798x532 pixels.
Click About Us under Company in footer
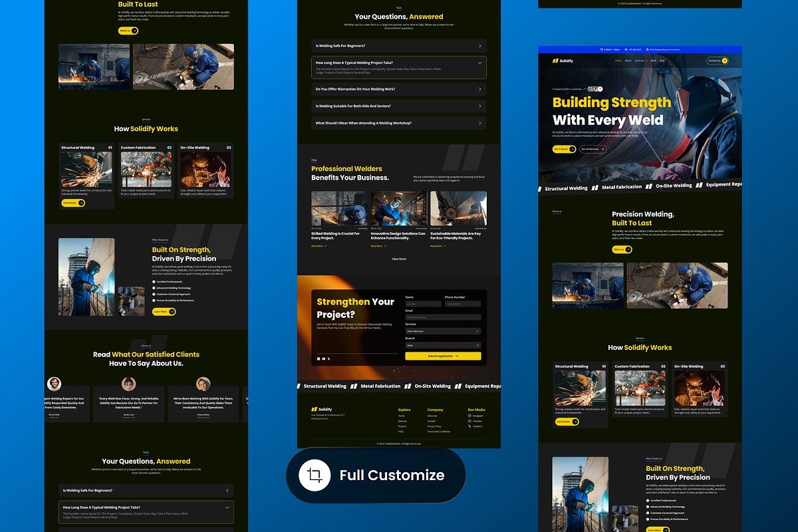click(432, 416)
